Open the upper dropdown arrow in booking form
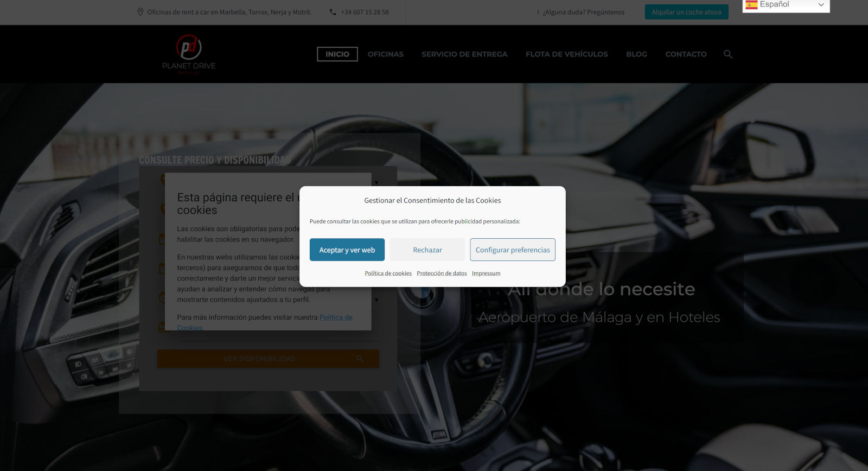Image resolution: width=868 pixels, height=471 pixels. click(x=376, y=182)
